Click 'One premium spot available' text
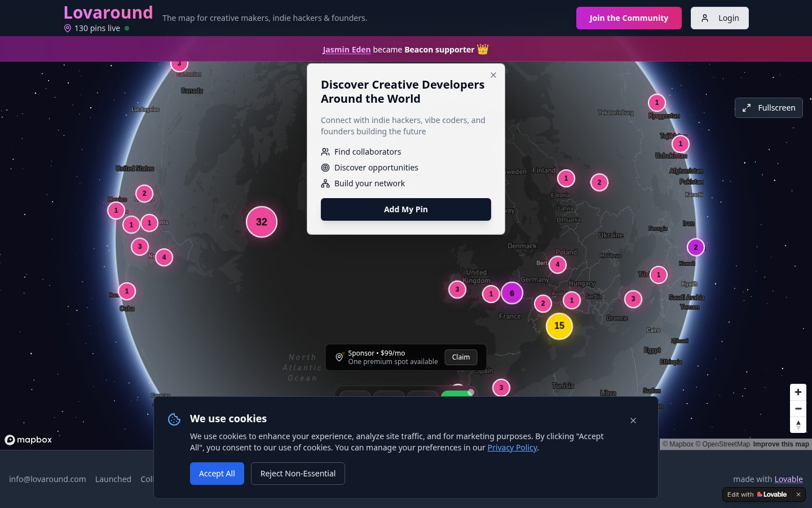Screen dimensions: 812x508 [393, 362]
